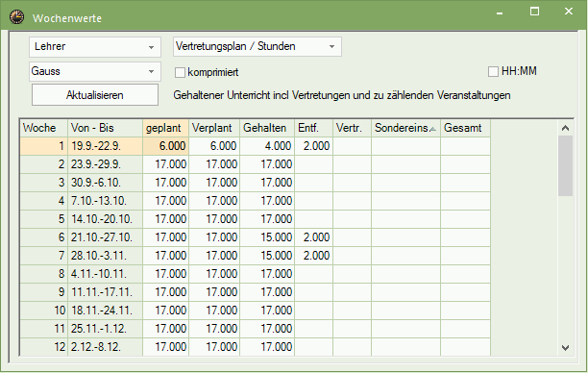Select the row for 19.9.-22.9.
This screenshot has height=373, width=588.
tap(255, 146)
